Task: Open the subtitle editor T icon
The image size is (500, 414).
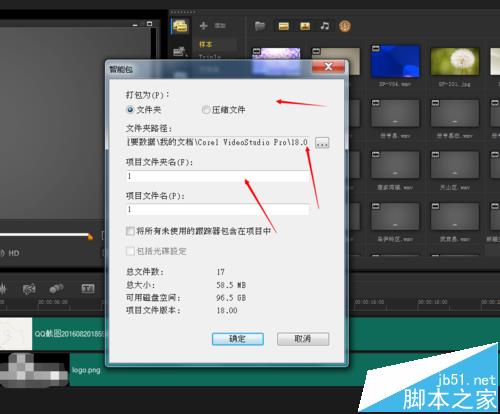Action: pyautogui.click(x=88, y=288)
